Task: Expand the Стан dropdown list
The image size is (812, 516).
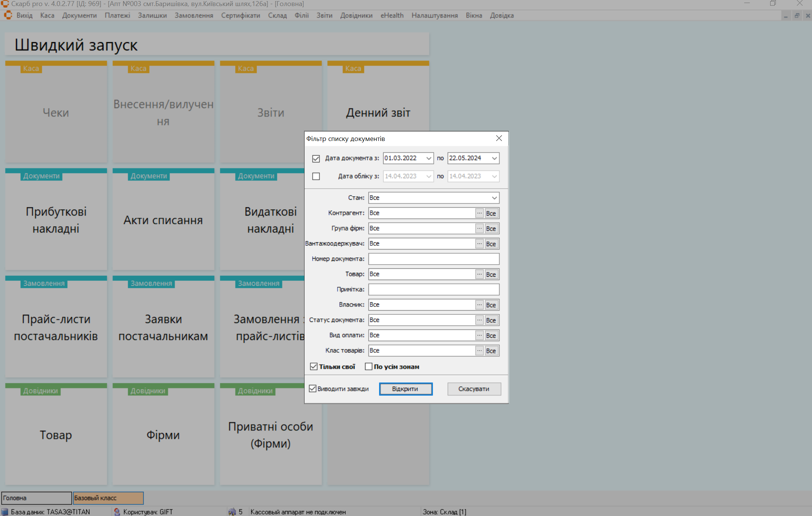Action: (x=494, y=198)
